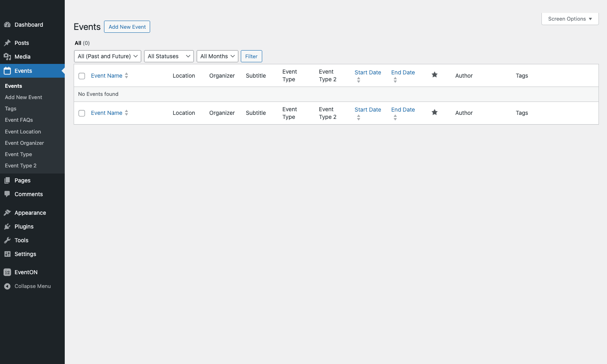The height and width of the screenshot is (364, 607).
Task: Click the Appearance paintbrush icon
Action: coord(7,213)
